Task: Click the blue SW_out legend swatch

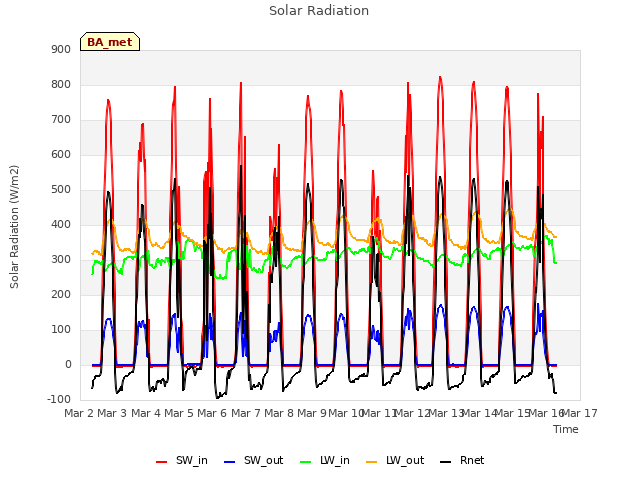Action: tap(230, 462)
